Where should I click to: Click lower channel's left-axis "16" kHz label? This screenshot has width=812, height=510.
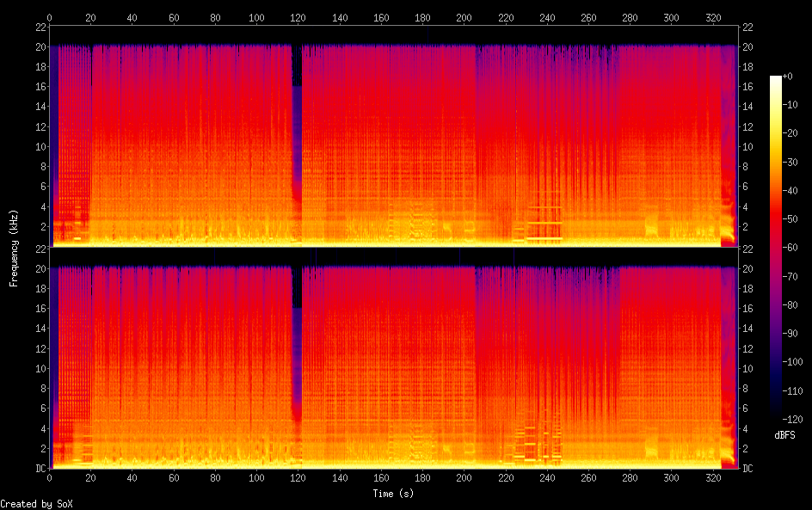point(41,308)
